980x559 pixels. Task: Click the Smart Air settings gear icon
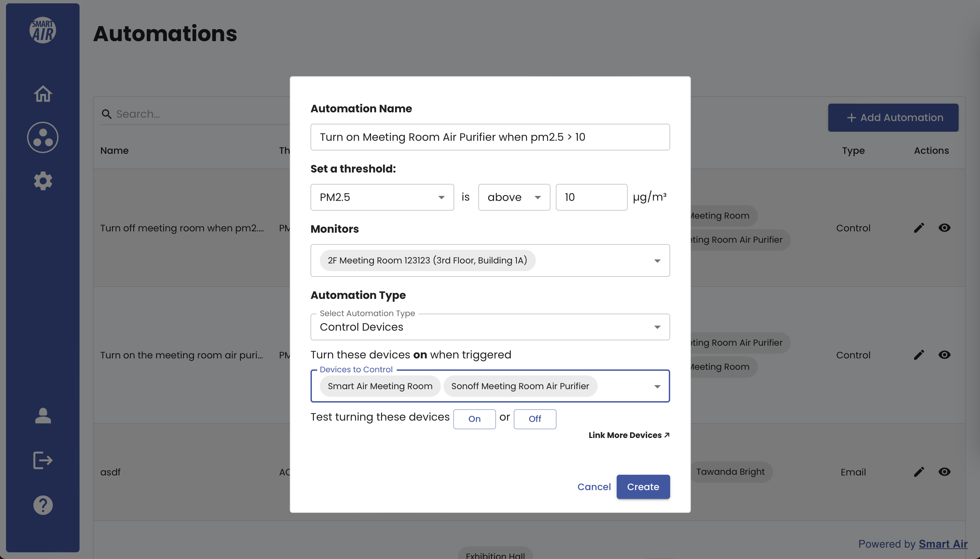point(42,181)
